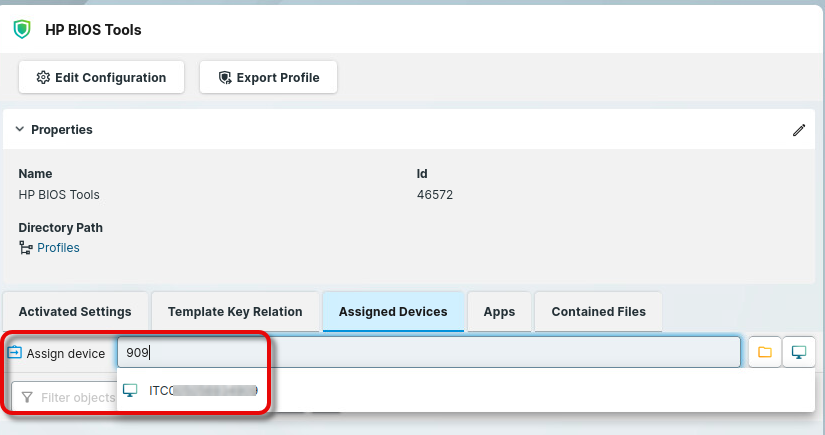Go to the Apps tab
825x435 pixels.
pos(499,311)
